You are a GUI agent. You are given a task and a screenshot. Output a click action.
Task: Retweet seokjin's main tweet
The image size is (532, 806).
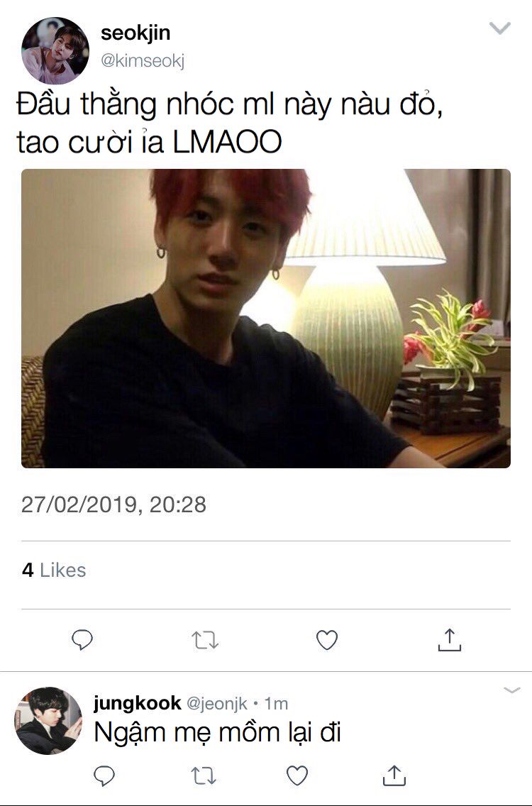pos(205,641)
